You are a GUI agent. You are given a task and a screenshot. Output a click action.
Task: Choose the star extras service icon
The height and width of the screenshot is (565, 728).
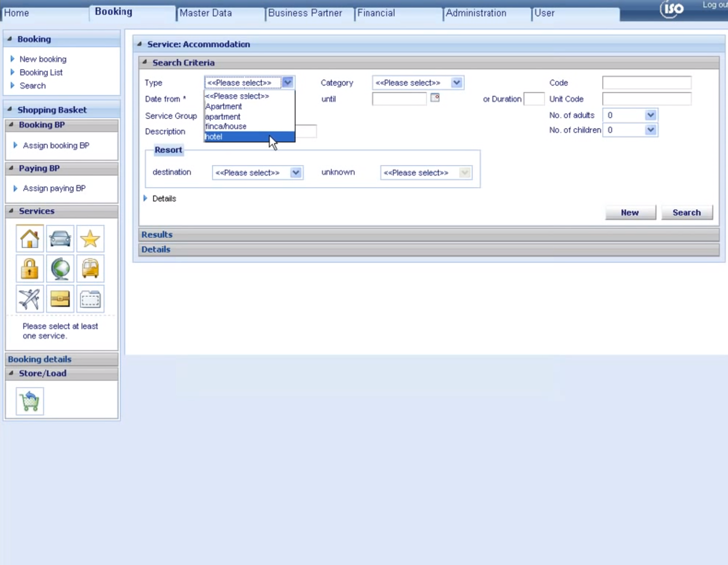(90, 238)
